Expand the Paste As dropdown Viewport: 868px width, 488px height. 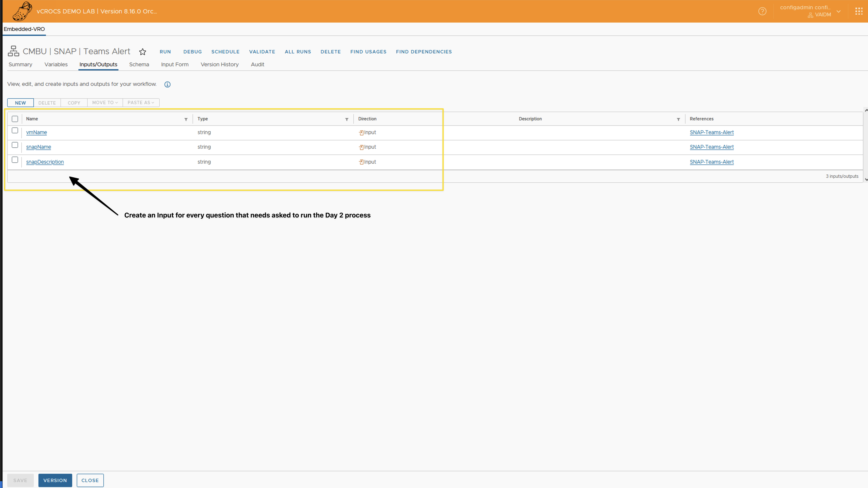coord(141,103)
